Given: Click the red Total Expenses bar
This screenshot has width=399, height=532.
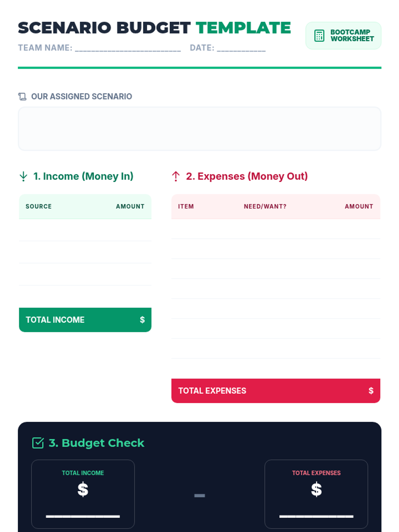Looking at the screenshot, I should (x=276, y=391).
